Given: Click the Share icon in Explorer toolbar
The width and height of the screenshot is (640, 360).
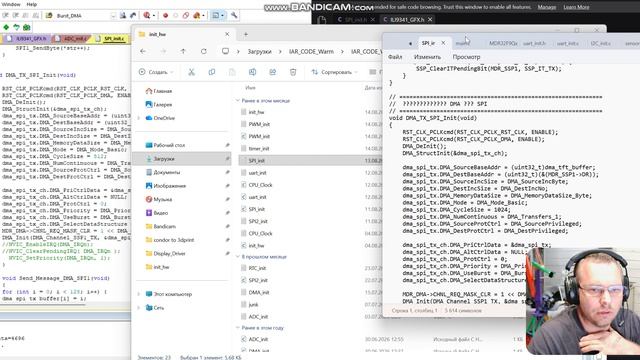Looking at the screenshot, I should [x=273, y=72].
